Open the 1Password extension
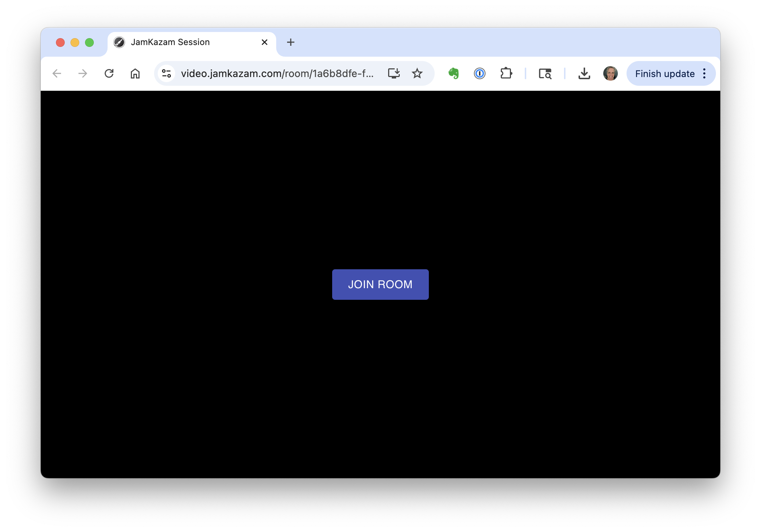 click(x=479, y=73)
